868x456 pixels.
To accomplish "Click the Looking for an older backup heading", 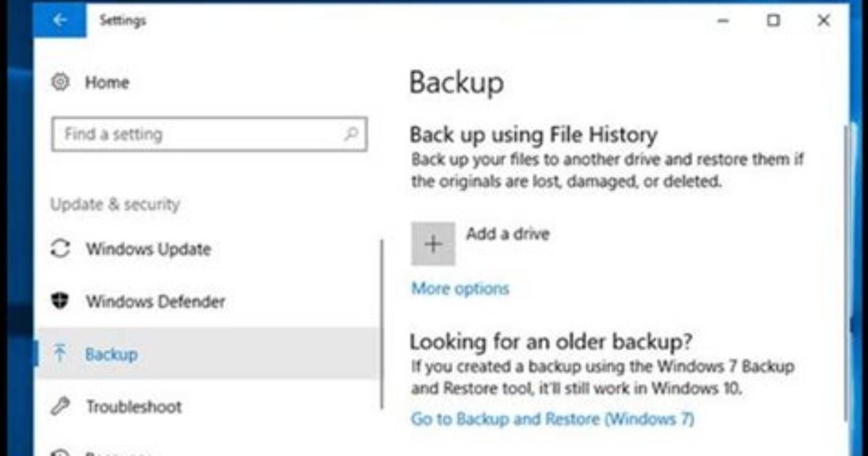I will coord(551,341).
